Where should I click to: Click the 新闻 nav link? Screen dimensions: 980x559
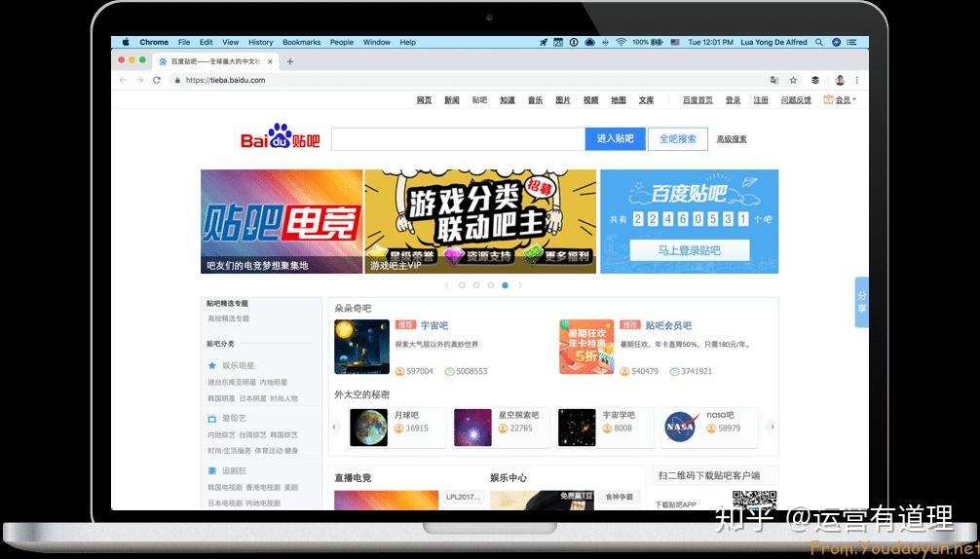(x=452, y=100)
